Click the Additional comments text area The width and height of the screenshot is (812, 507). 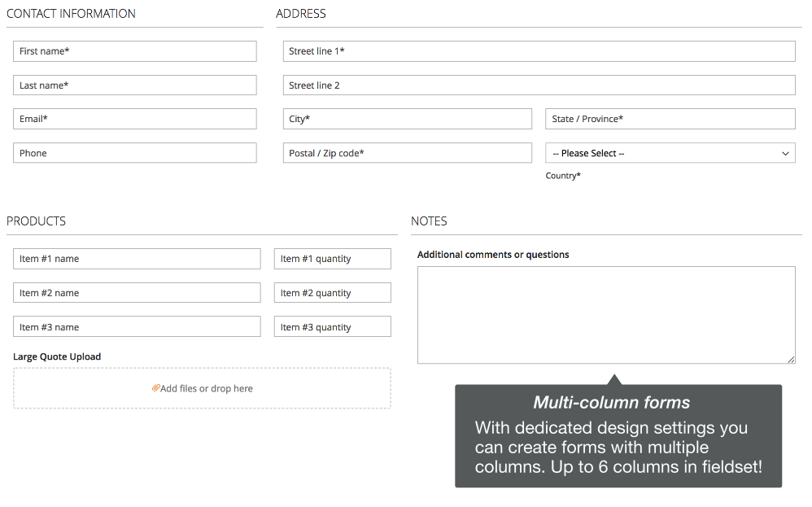click(x=606, y=315)
